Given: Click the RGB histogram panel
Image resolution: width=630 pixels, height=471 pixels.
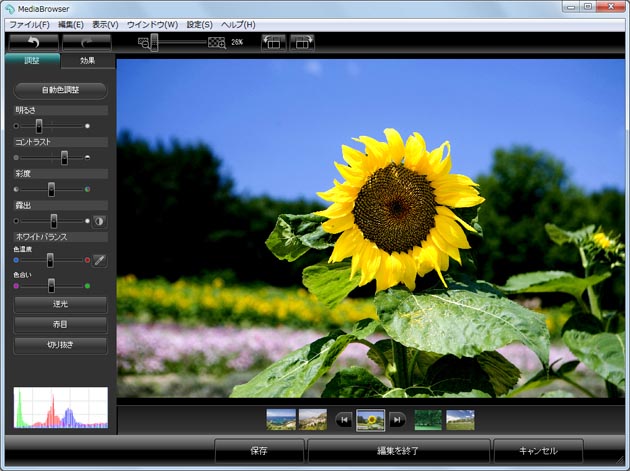Looking at the screenshot, I should click(x=61, y=408).
